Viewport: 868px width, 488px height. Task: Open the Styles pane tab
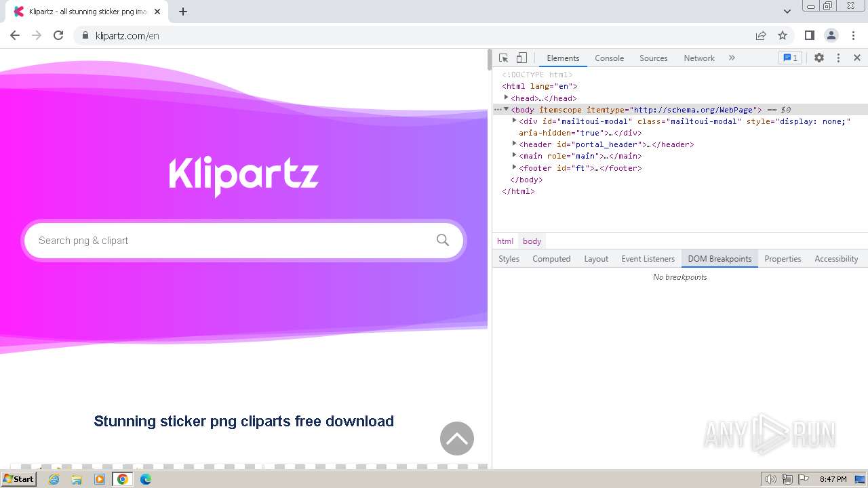[509, 259]
